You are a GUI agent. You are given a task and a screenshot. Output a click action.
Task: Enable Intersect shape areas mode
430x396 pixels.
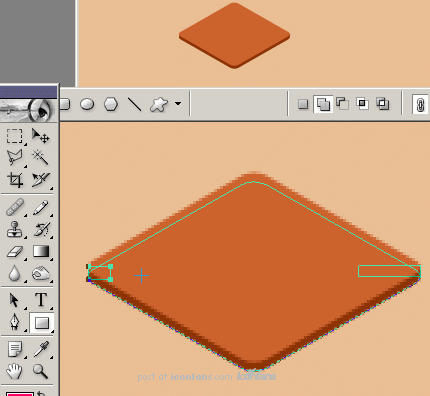(362, 103)
